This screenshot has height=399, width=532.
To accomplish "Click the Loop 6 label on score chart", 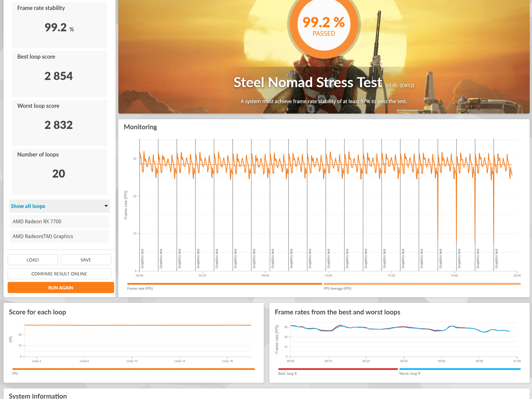I will tap(84, 361).
